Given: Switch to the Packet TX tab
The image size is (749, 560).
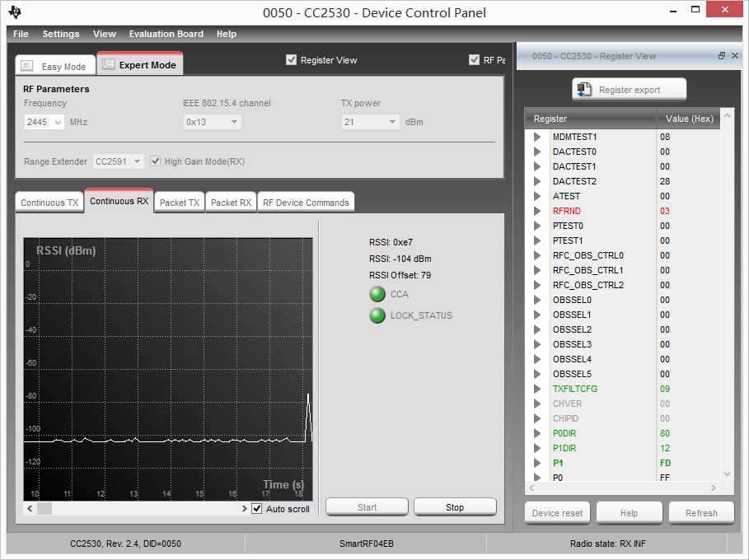Looking at the screenshot, I should point(180,203).
